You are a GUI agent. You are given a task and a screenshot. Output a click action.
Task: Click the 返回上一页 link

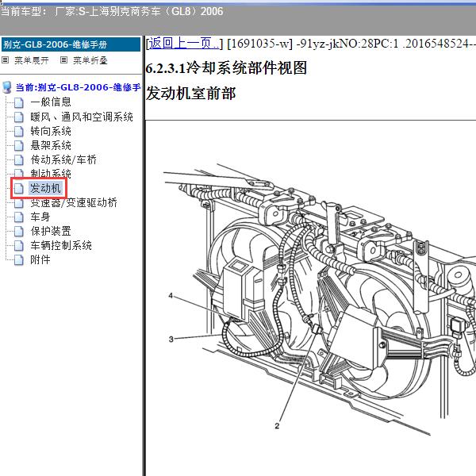(184, 43)
